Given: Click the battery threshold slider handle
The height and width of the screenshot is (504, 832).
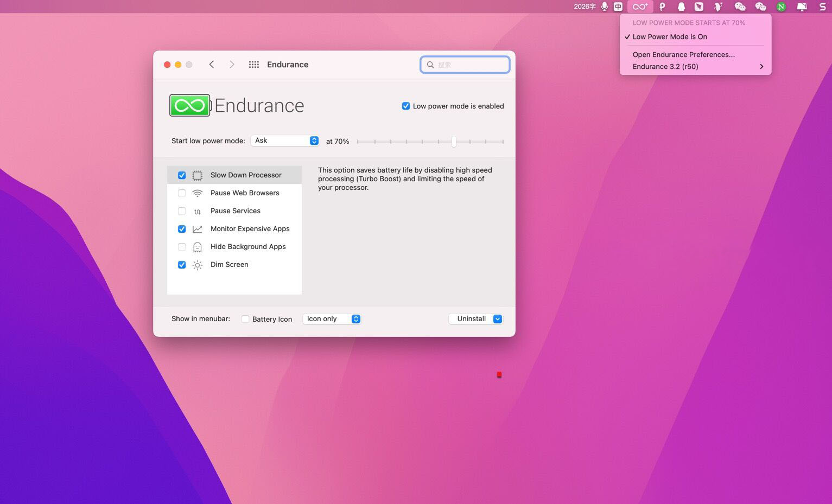Looking at the screenshot, I should [454, 142].
